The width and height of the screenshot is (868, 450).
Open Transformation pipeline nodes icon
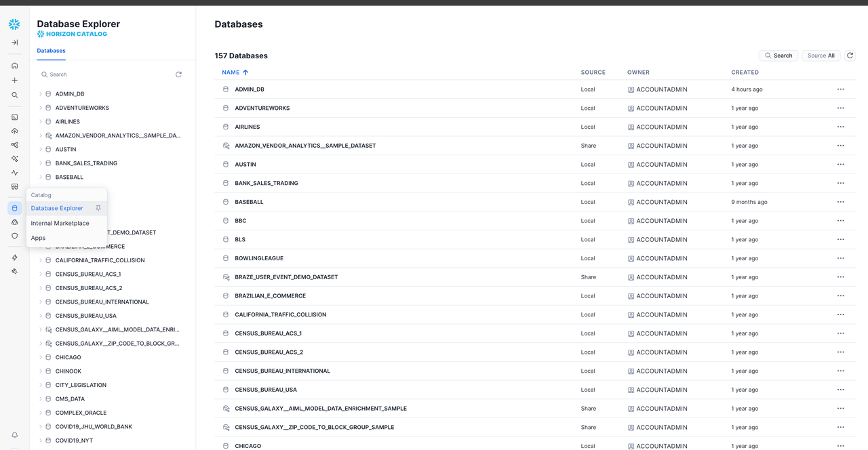(14, 145)
